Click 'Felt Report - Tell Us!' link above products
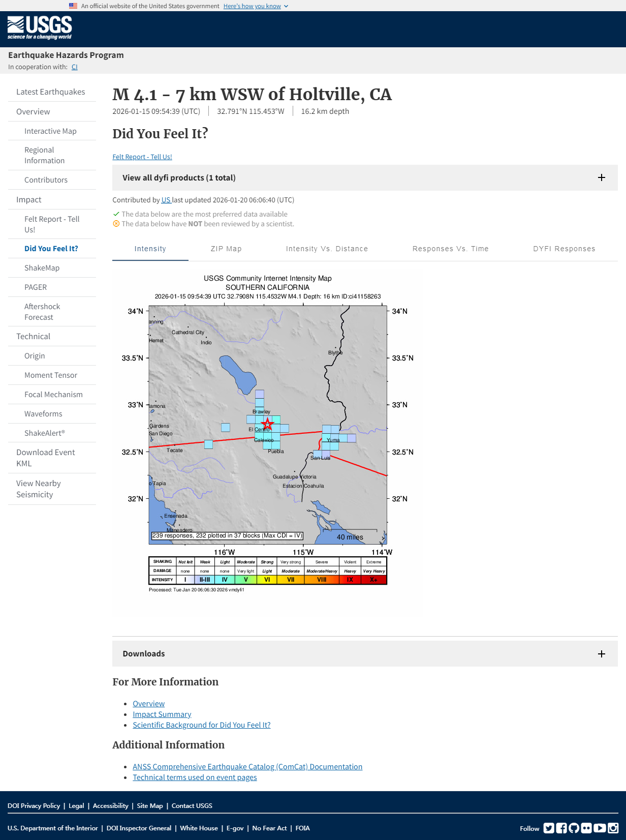 click(142, 157)
